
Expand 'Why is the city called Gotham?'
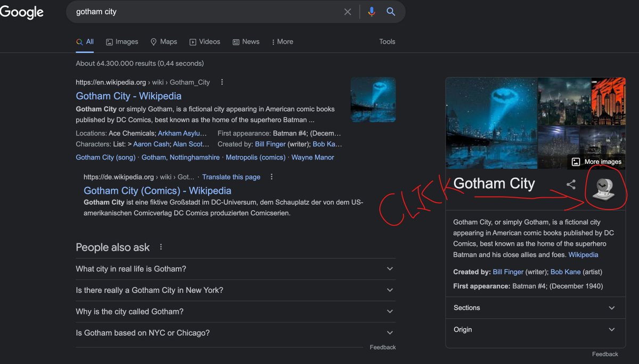tap(235, 311)
